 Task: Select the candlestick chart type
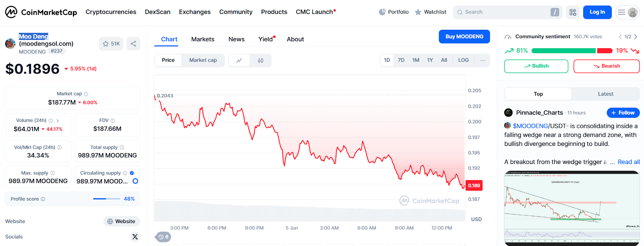(x=260, y=60)
